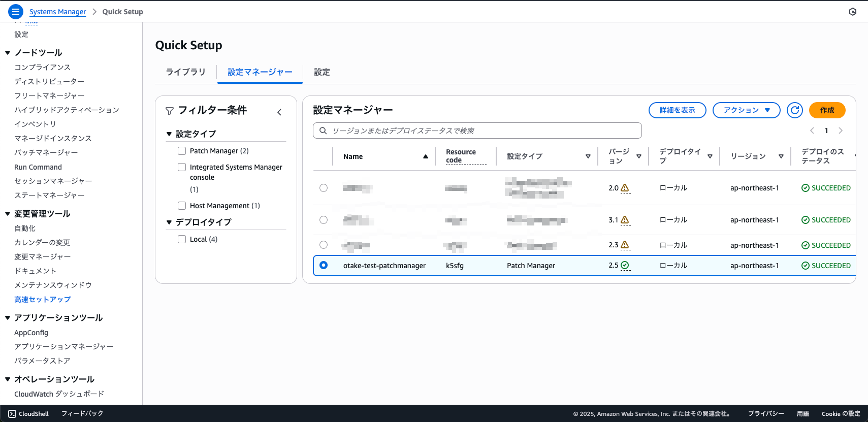Select the otake-test-patchmanager radio button
868x422 pixels.
coord(324,265)
